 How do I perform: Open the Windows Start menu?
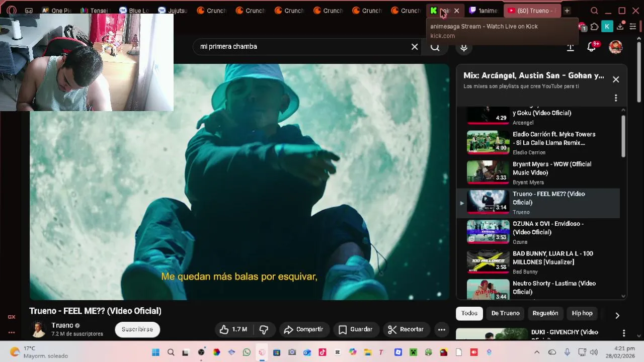tap(155, 352)
